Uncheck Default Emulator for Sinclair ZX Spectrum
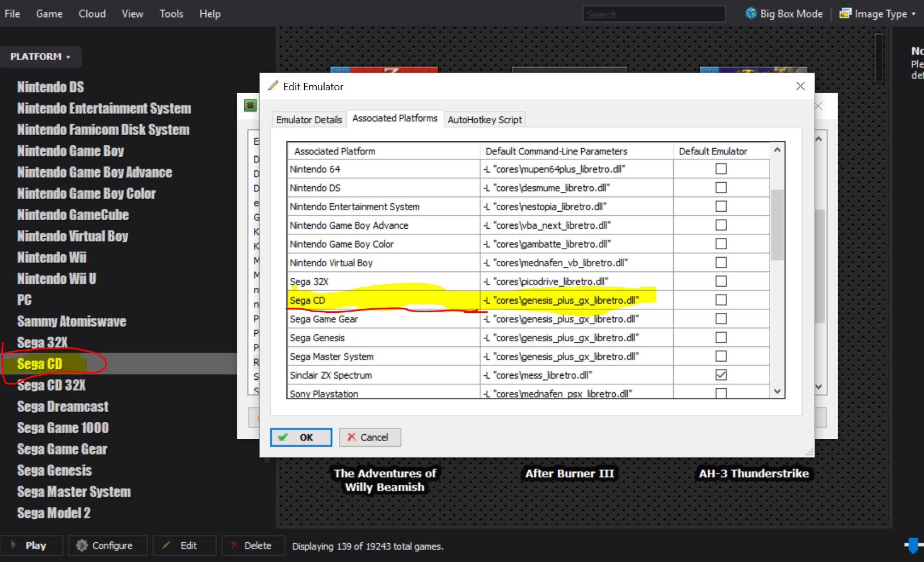Screen dimensions: 924x562 coord(721,375)
